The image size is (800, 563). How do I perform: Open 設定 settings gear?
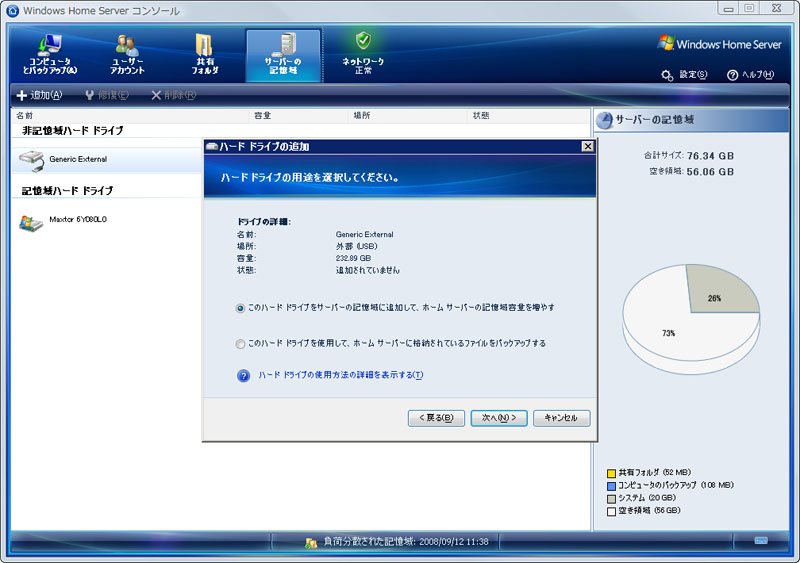[x=684, y=75]
